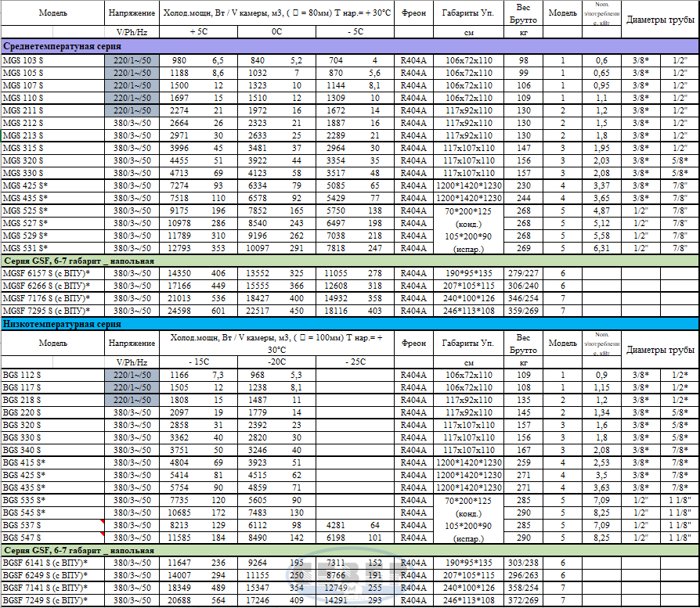Select the Среднетемпературная серия section header row
The image size is (700, 608).
[350, 46]
